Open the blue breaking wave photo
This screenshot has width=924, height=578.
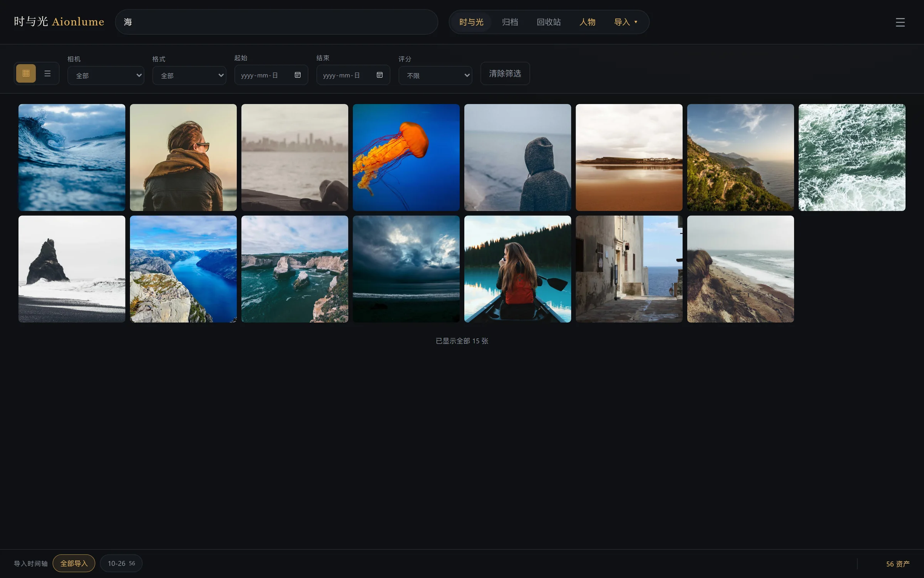(x=72, y=157)
